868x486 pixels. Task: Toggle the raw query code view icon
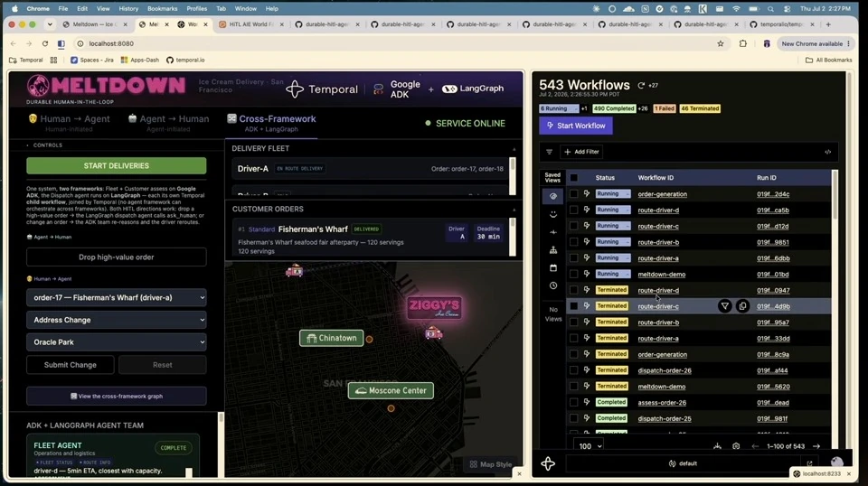pyautogui.click(x=827, y=152)
